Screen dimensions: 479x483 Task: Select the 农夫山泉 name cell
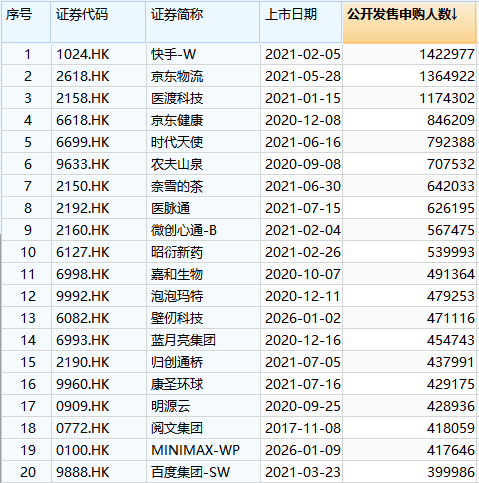click(203, 164)
